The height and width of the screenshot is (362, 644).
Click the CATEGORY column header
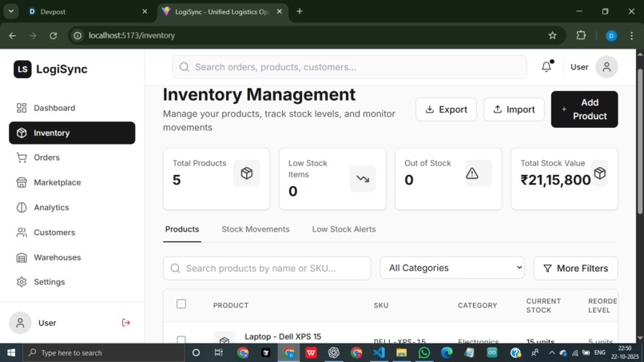477,305
